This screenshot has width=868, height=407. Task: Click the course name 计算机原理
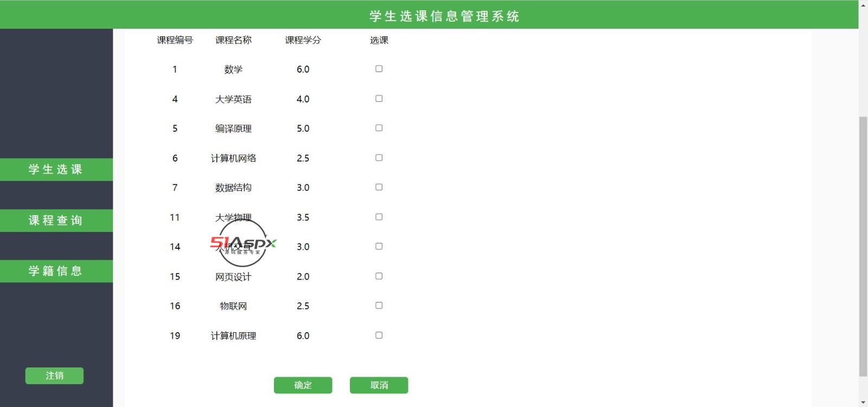pyautogui.click(x=233, y=336)
